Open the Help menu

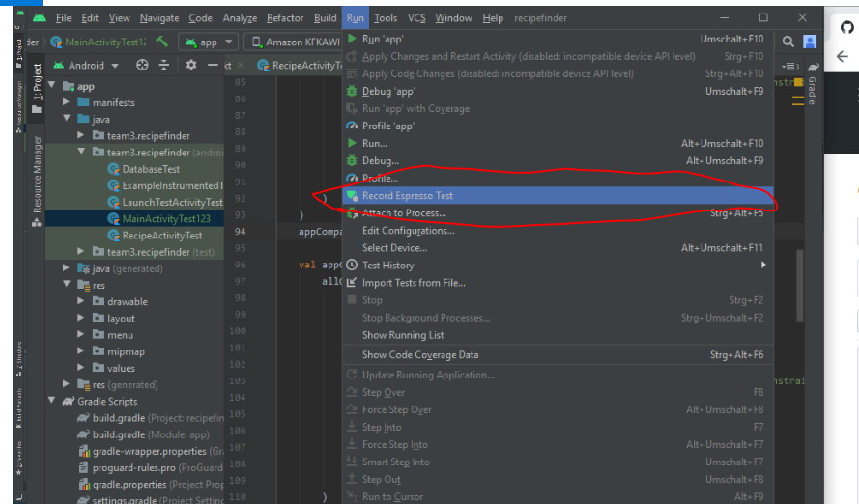coord(493,18)
